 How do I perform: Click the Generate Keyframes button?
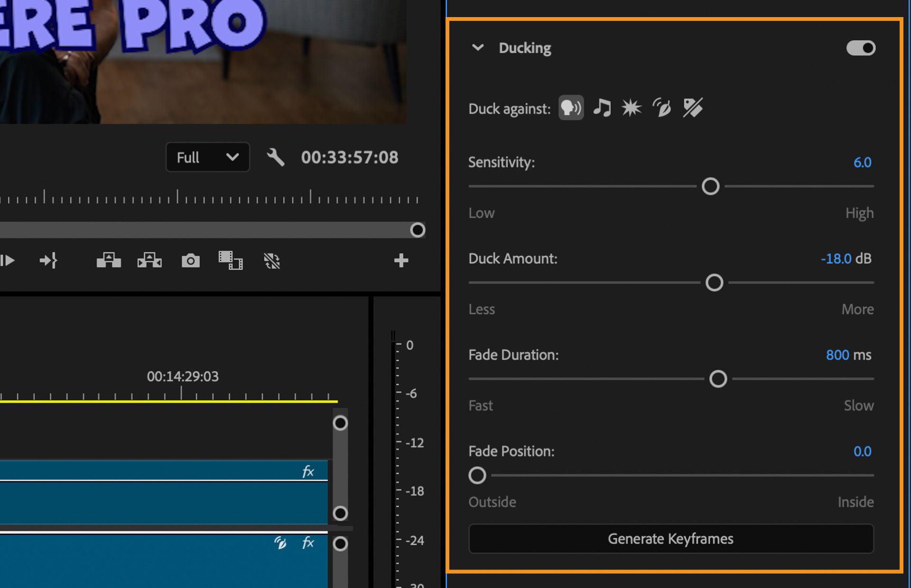pyautogui.click(x=670, y=539)
